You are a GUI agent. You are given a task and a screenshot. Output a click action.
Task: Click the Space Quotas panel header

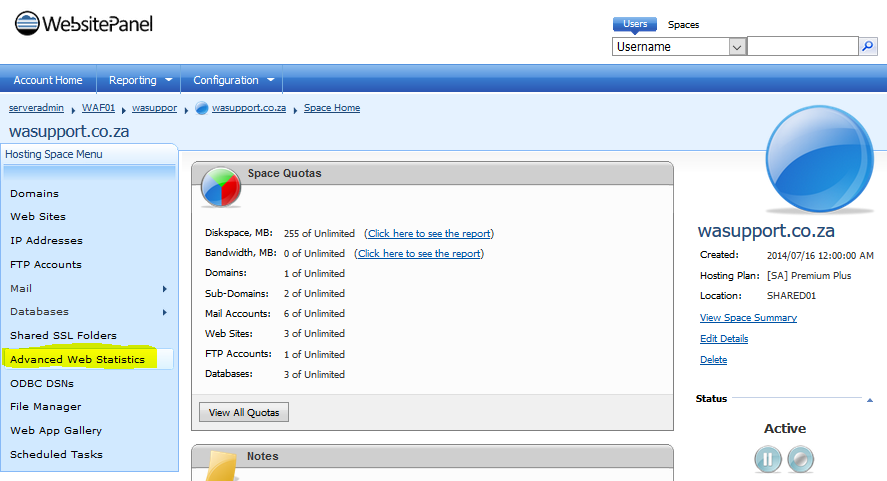(433, 173)
